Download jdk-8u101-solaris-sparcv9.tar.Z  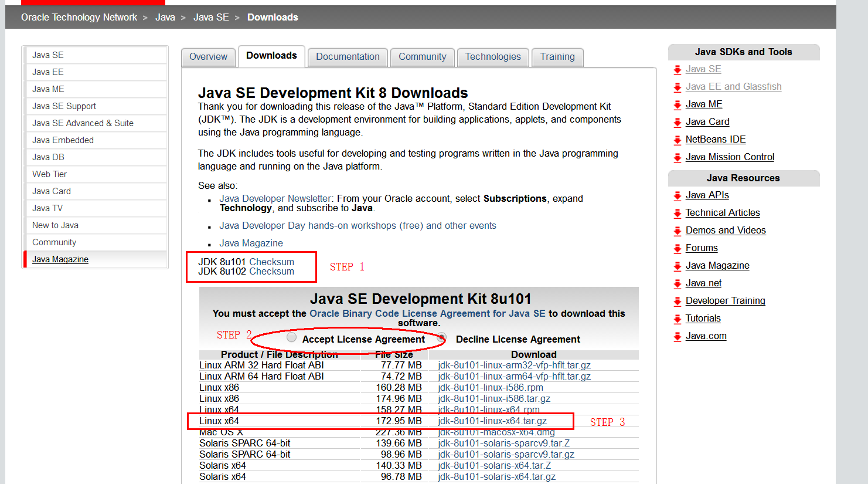[x=503, y=444]
